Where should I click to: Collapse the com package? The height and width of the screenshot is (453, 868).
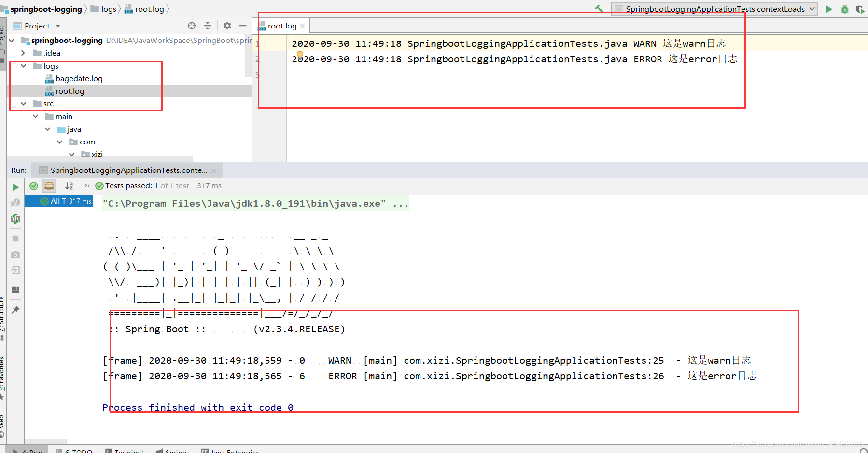(x=59, y=142)
